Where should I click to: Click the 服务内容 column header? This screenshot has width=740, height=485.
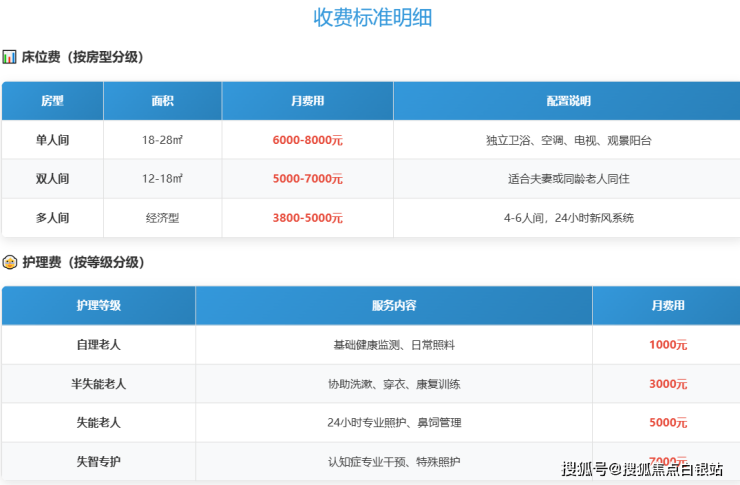[393, 305]
